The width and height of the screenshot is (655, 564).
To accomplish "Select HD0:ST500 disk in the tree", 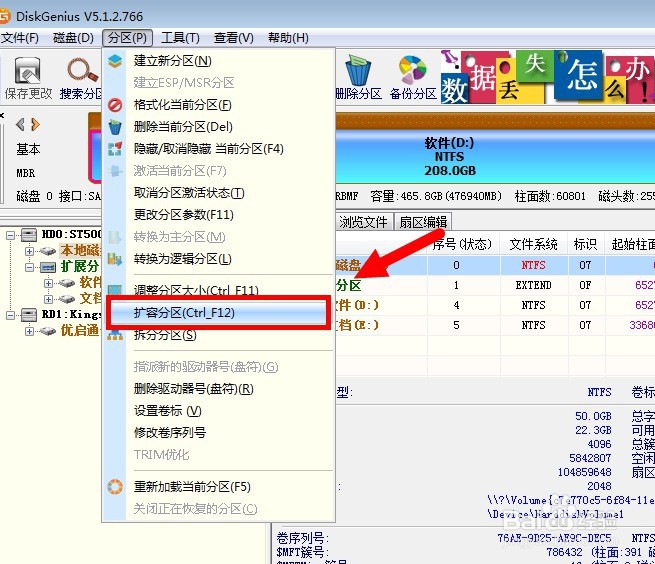I will click(x=71, y=234).
